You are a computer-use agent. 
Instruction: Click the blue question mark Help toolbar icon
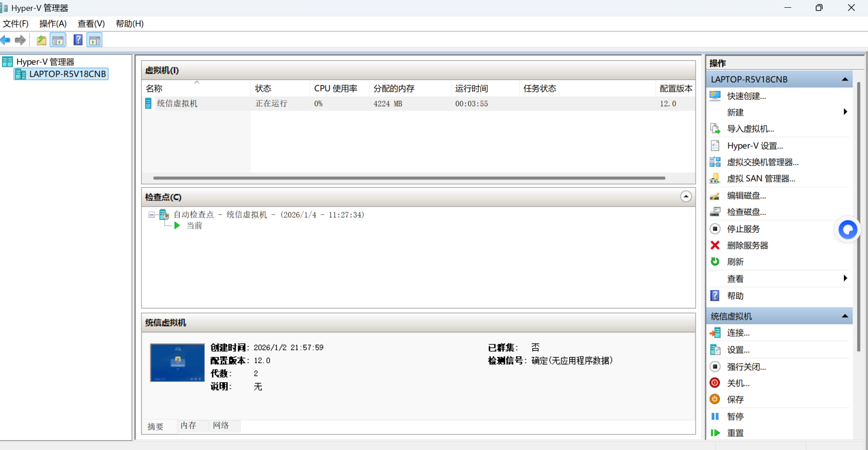(x=78, y=40)
